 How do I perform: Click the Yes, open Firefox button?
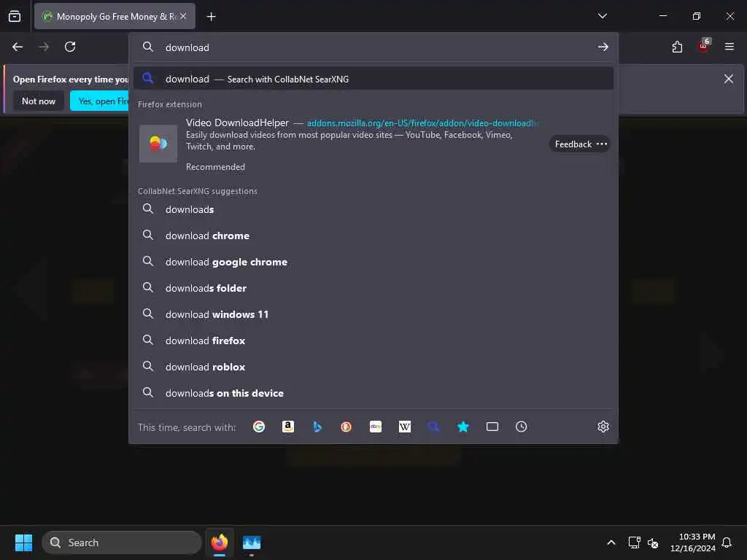[99, 101]
